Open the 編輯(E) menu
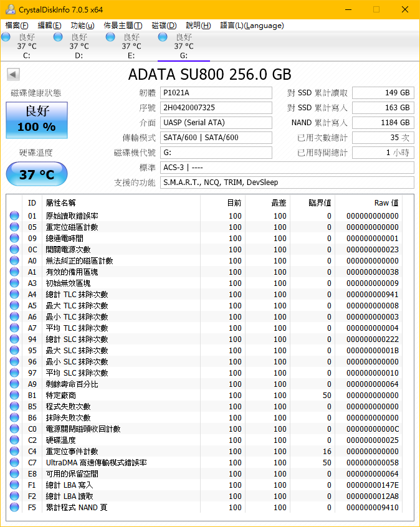 (x=49, y=26)
